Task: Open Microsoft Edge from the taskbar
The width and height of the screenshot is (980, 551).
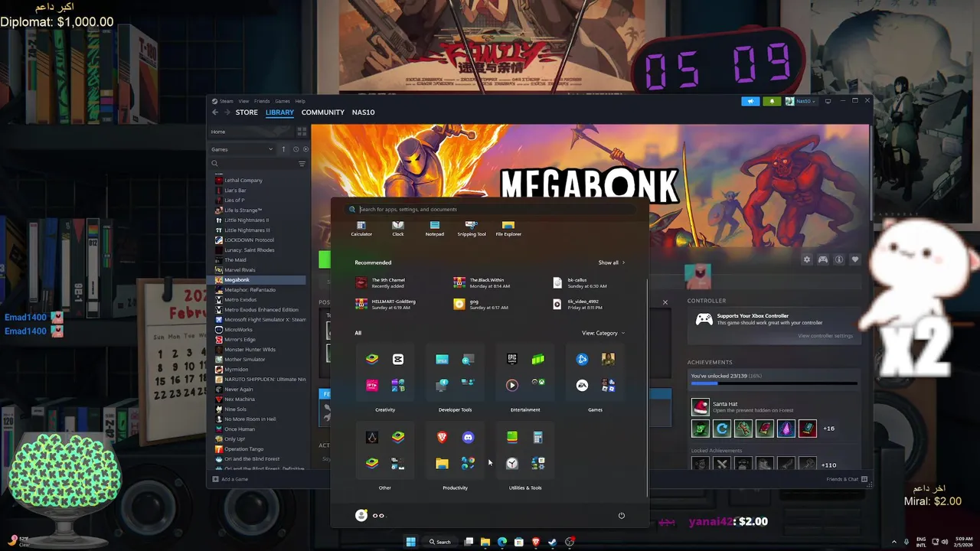Action: pos(502,542)
